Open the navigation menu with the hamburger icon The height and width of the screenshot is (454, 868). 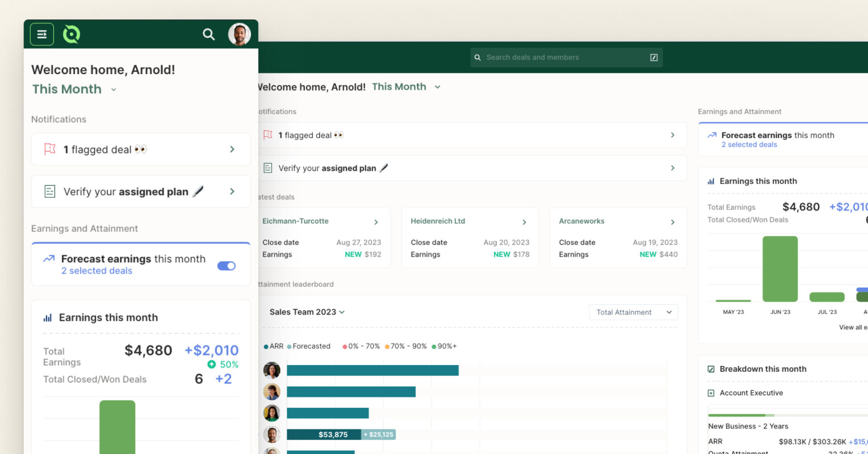[41, 34]
